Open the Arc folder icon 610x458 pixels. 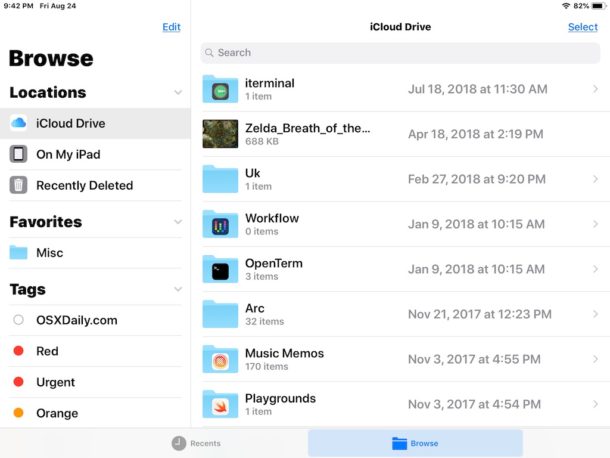[x=220, y=314]
